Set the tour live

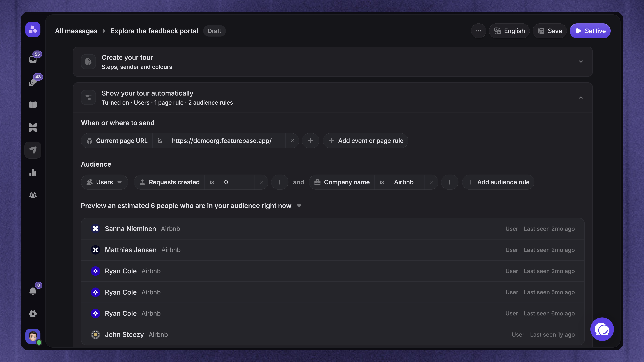click(590, 31)
